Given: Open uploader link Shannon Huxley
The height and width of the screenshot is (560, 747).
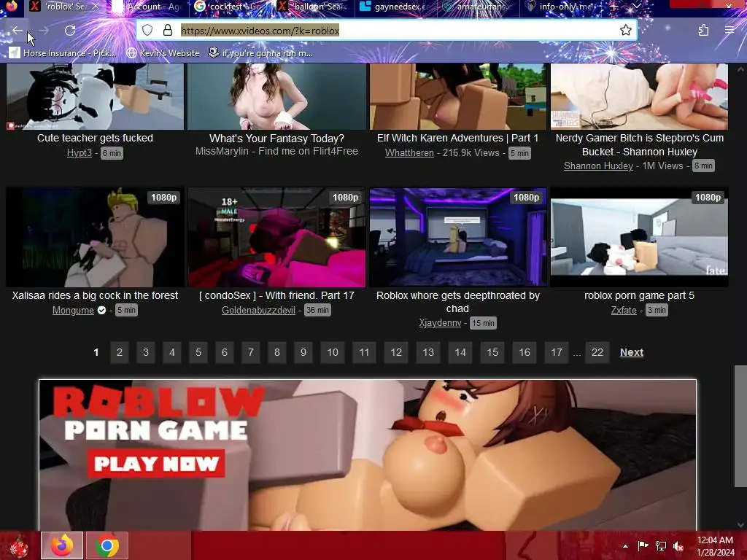Looking at the screenshot, I should [x=598, y=166].
